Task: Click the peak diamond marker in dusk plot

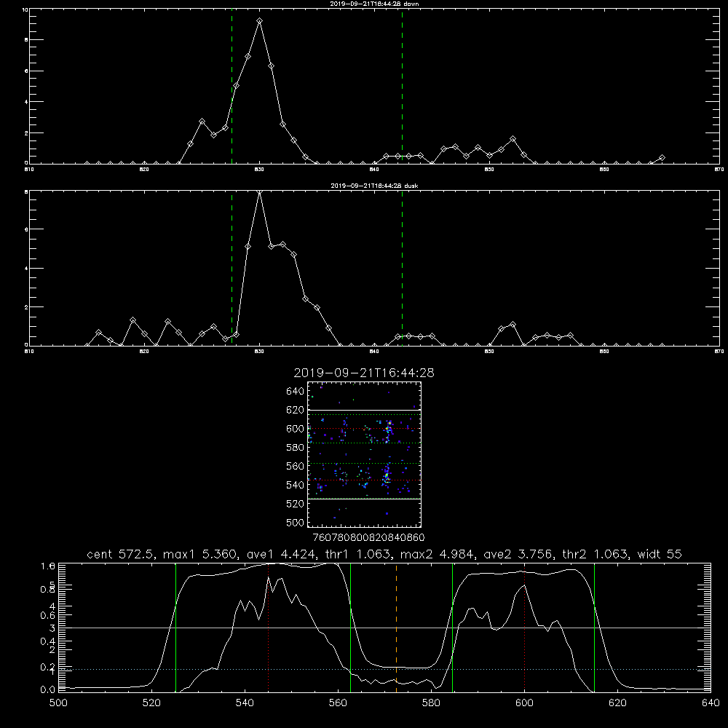Action: [x=260, y=191]
